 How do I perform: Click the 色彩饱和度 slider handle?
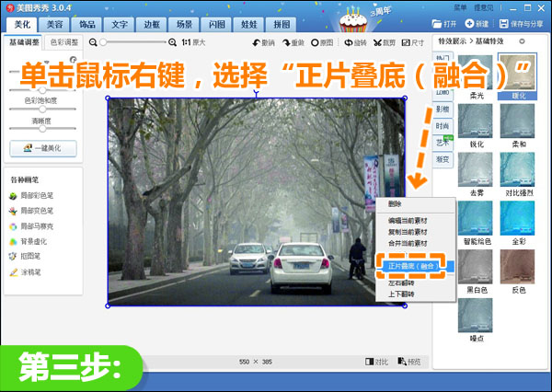coord(42,110)
